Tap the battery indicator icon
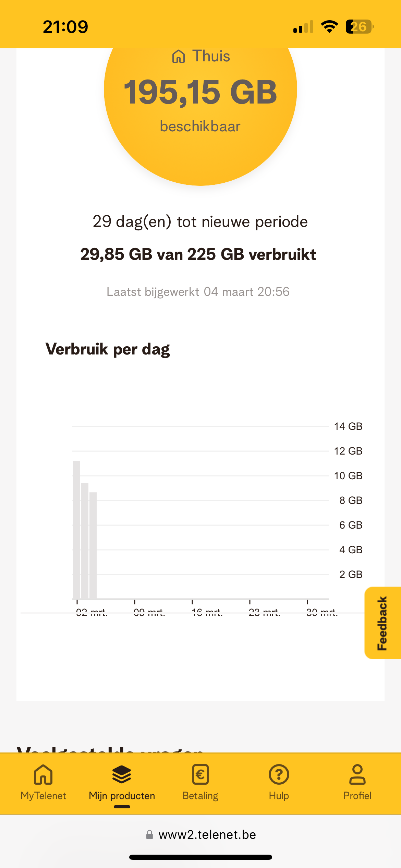This screenshot has height=868, width=401. pyautogui.click(x=359, y=27)
